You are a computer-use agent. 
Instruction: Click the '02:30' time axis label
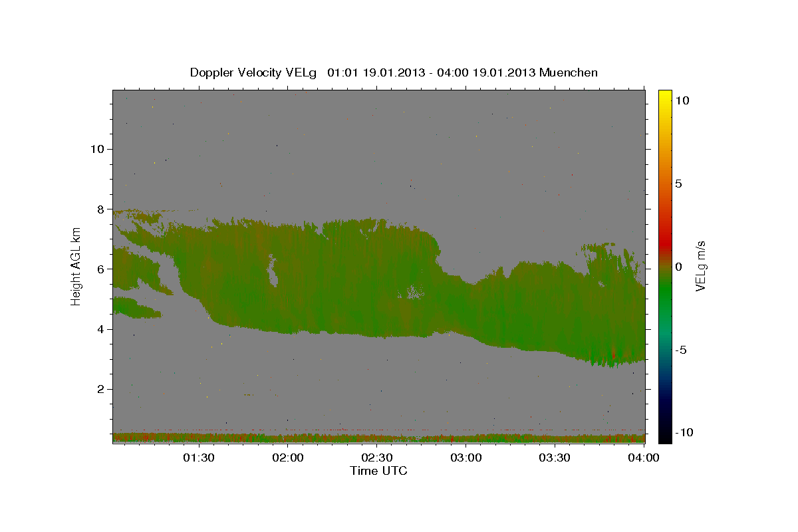376,458
